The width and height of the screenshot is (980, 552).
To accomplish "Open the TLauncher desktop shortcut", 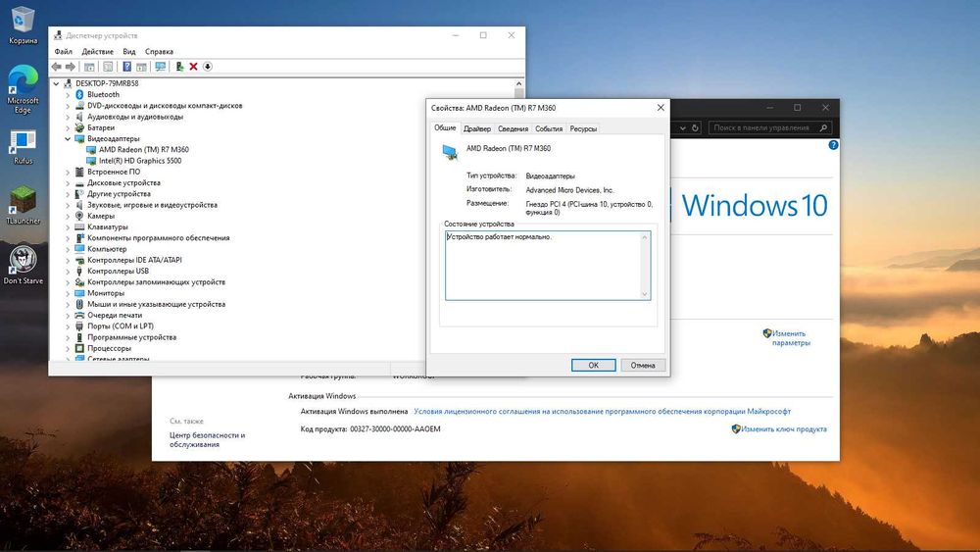I will 24,205.
